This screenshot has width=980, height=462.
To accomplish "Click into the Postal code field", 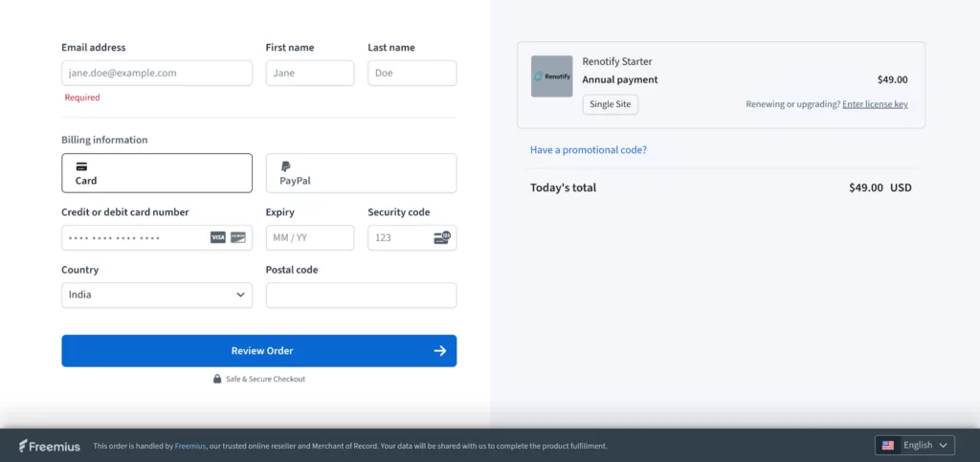I will click(x=361, y=295).
